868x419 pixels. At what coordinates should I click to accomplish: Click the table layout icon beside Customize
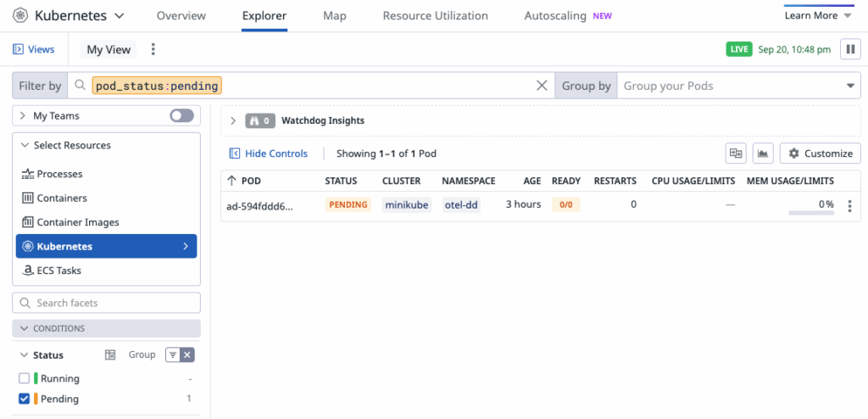point(736,154)
